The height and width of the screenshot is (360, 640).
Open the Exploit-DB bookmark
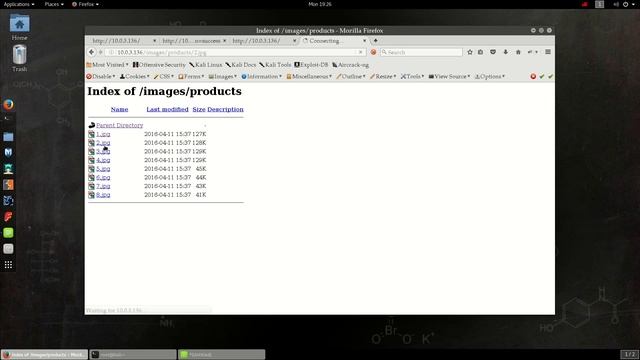click(311, 65)
